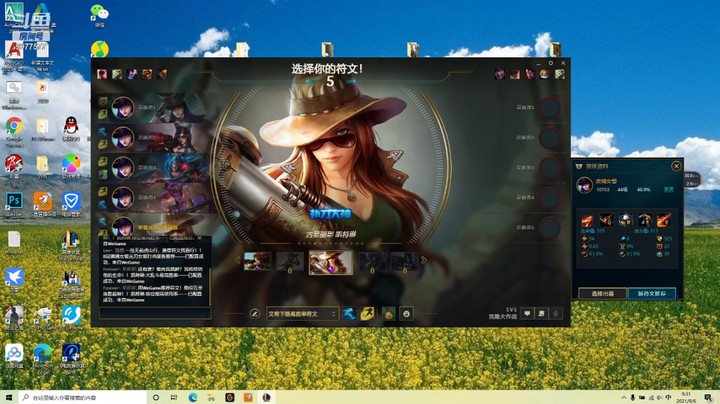
Task: Open the rune page dropdown selector
Action: tap(303, 314)
